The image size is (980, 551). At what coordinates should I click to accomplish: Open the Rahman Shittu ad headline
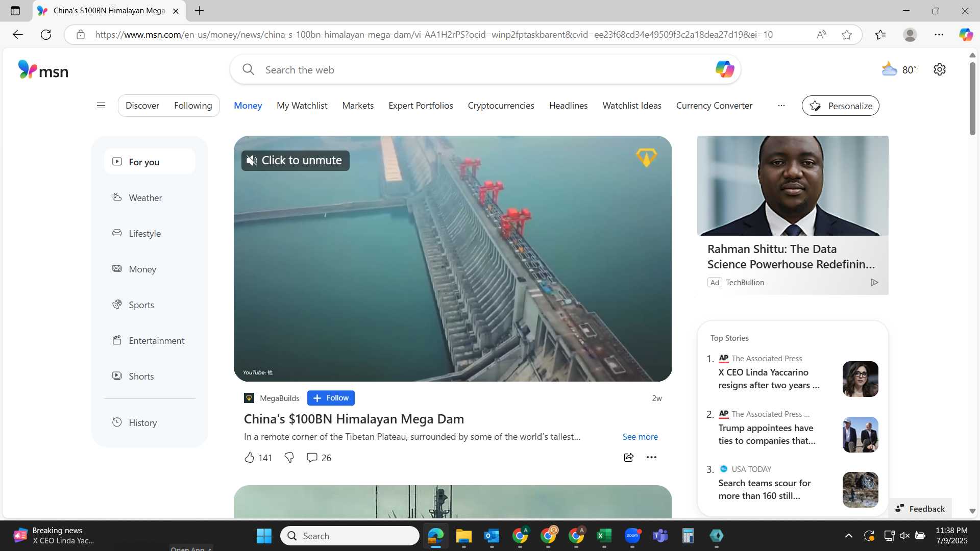click(x=791, y=257)
